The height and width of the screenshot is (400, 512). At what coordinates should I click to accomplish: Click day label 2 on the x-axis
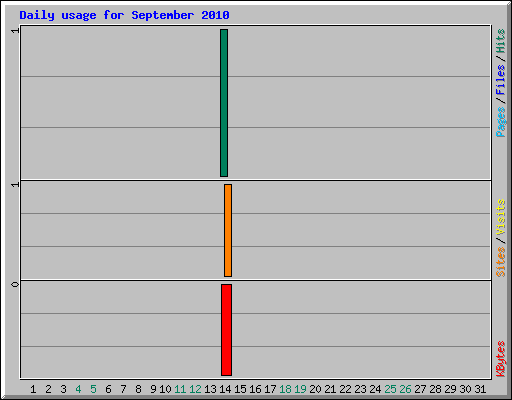click(x=48, y=389)
